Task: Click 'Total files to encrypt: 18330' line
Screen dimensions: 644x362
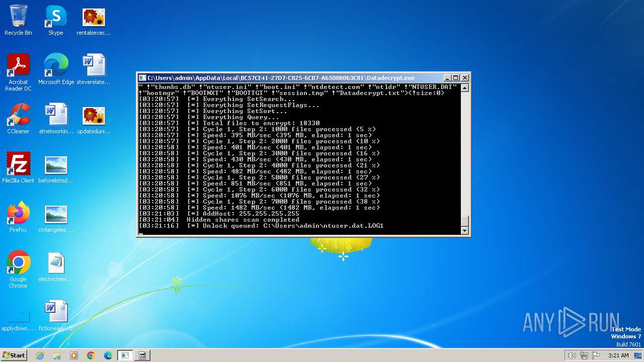Action: pyautogui.click(x=229, y=123)
